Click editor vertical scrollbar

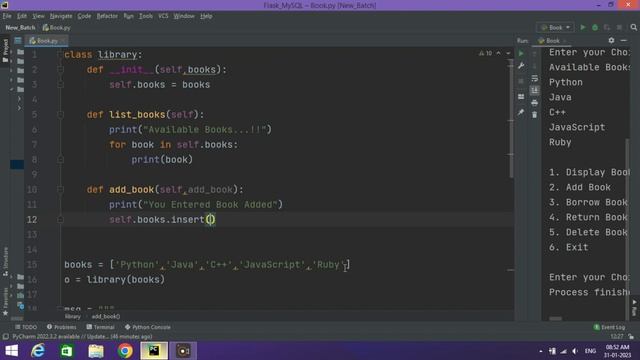pyautogui.click(x=511, y=118)
